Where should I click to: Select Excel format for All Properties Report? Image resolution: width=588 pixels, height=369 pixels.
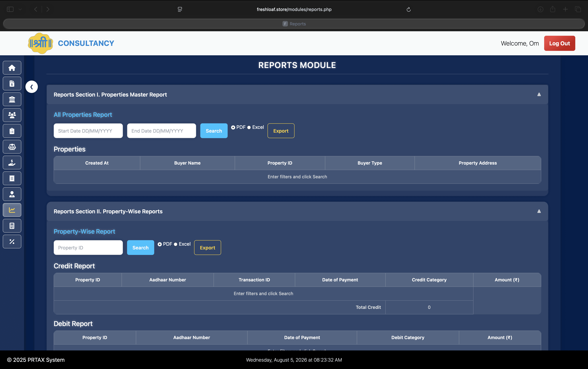[x=249, y=127]
